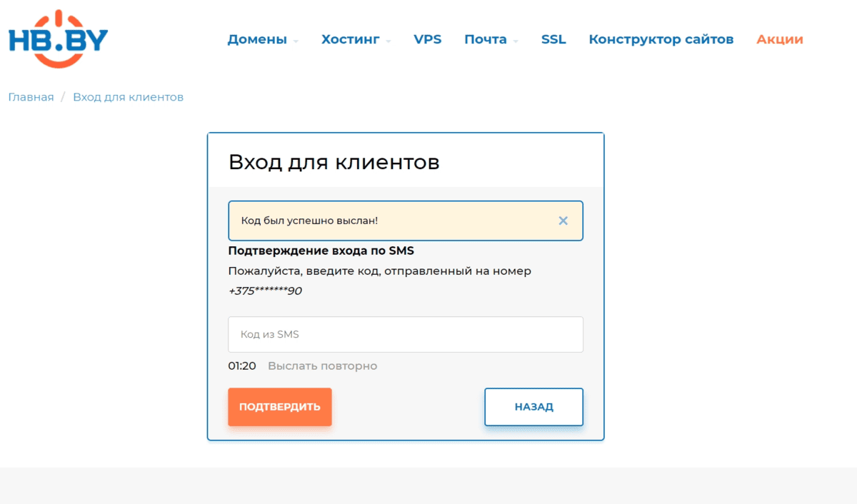Image resolution: width=857 pixels, height=504 pixels.
Task: Expand the Хостинг dropdown arrow
Action: click(x=389, y=41)
